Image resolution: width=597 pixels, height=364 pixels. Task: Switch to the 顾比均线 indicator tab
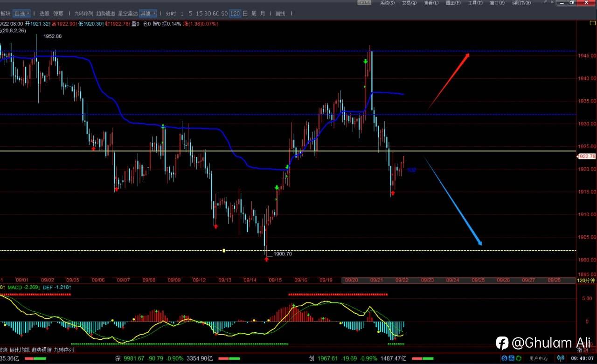(20, 350)
